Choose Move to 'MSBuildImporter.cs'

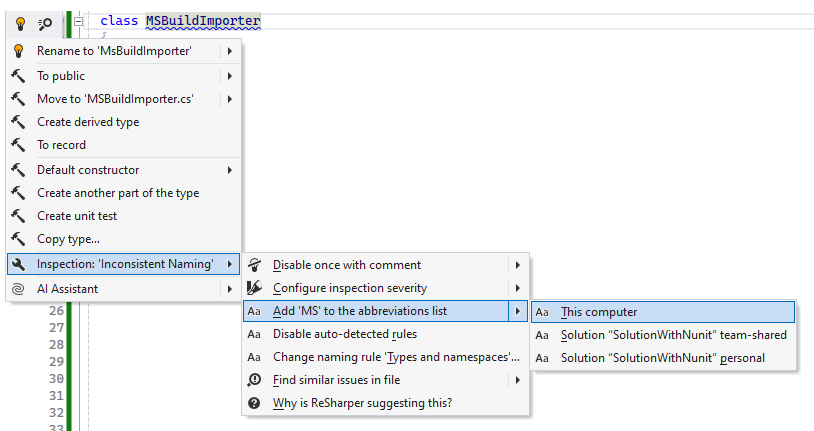[115, 99]
